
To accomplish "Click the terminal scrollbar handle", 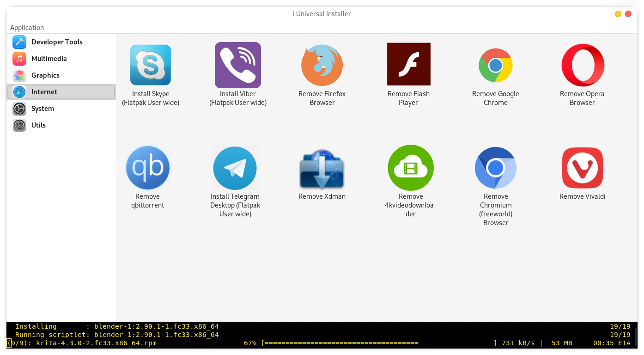I will [636, 337].
